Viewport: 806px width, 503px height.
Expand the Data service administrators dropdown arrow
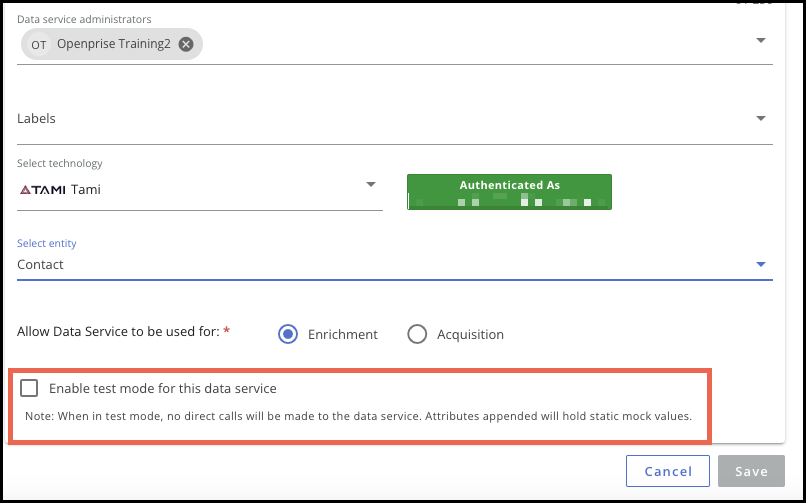click(x=761, y=40)
